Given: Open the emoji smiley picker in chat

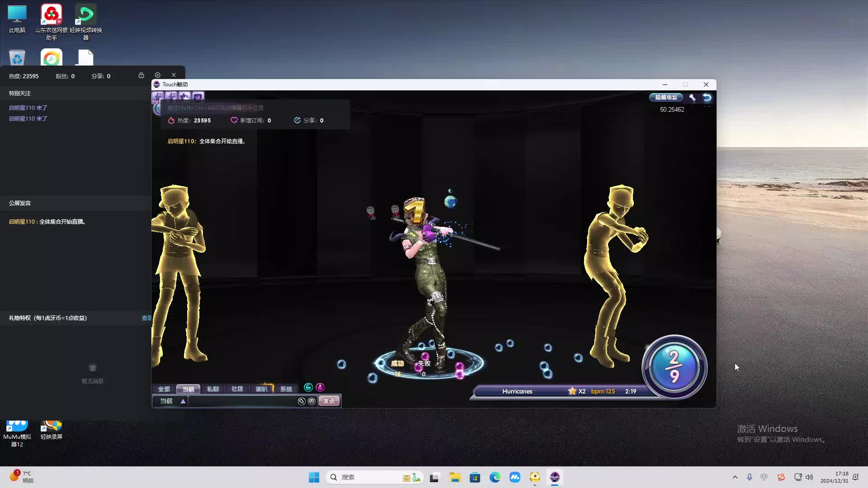Looking at the screenshot, I should [311, 401].
